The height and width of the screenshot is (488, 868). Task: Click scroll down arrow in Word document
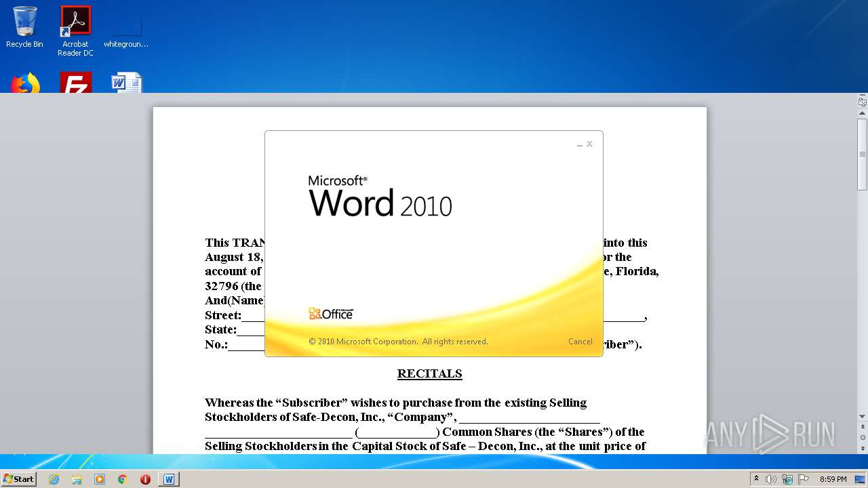click(863, 417)
